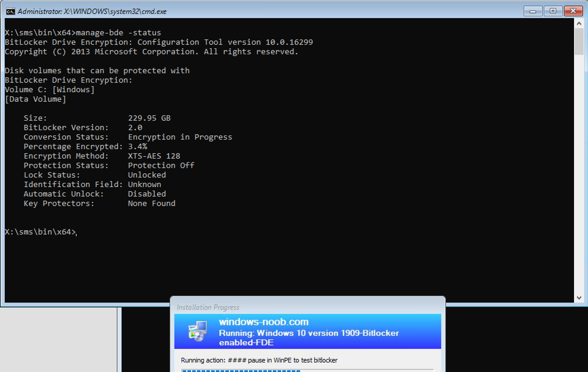The width and height of the screenshot is (588, 372).
Task: Click 'Encryption in Progress' conversion status
Action: [180, 137]
